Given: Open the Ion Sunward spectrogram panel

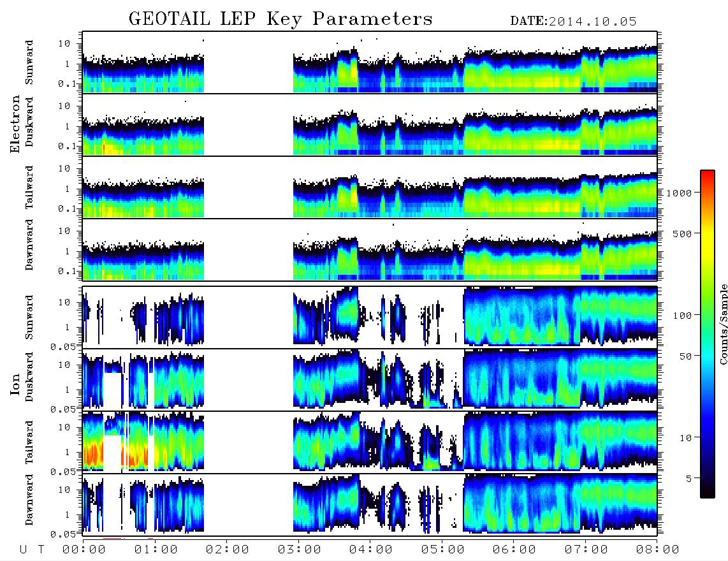Looking at the screenshot, I should point(370,317).
